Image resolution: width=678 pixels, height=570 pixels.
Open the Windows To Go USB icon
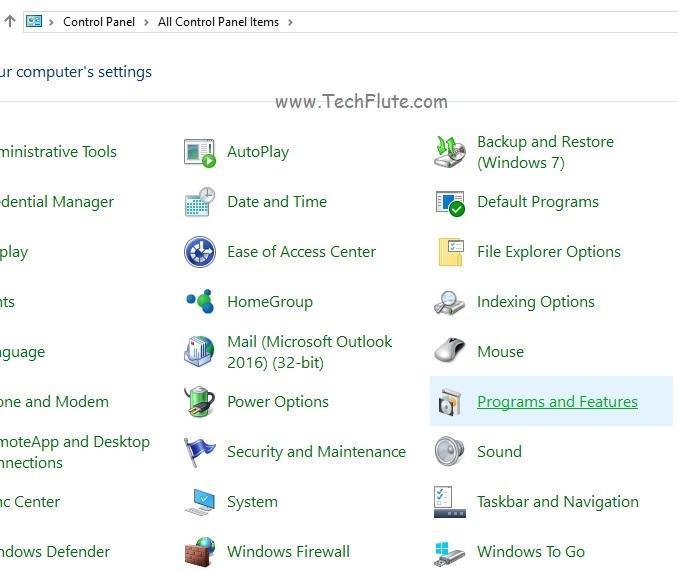[x=449, y=553]
